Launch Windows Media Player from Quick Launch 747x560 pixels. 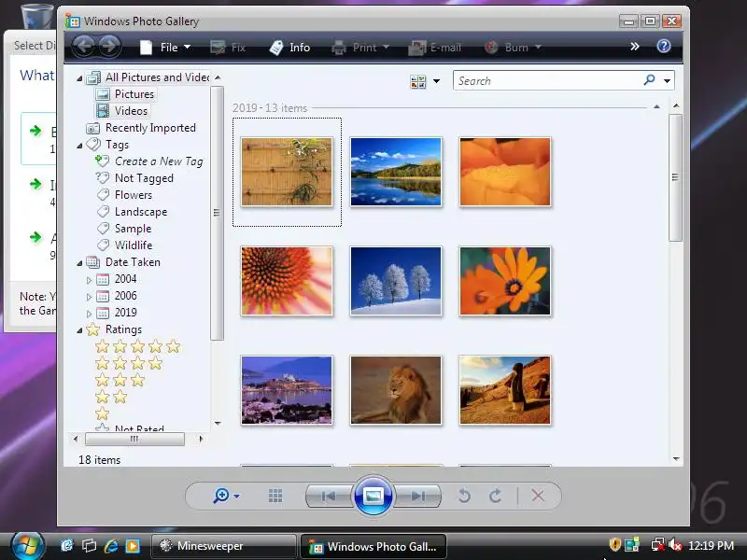point(133,545)
